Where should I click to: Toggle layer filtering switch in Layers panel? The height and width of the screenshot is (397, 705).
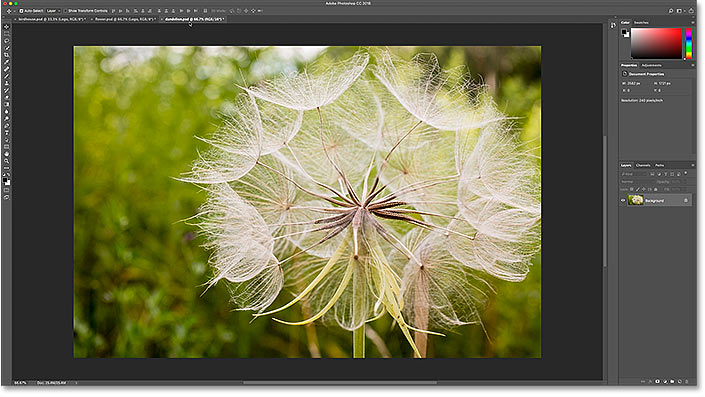686,173
